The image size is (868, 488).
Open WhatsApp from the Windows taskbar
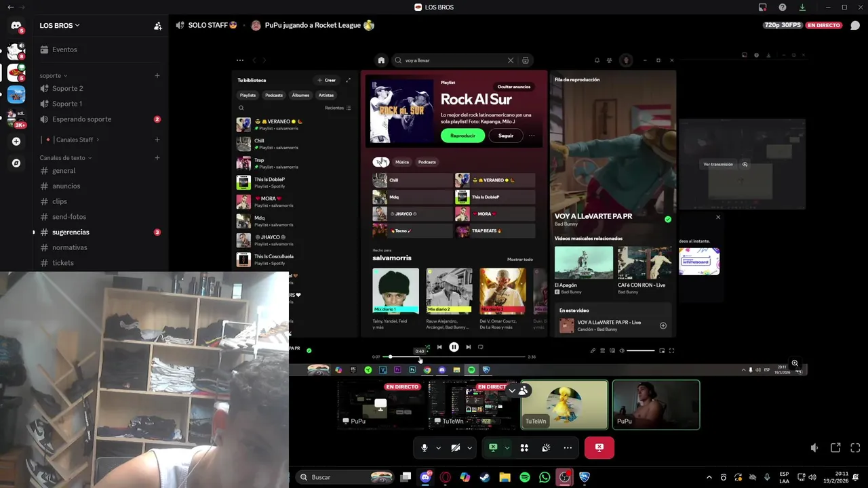(545, 477)
